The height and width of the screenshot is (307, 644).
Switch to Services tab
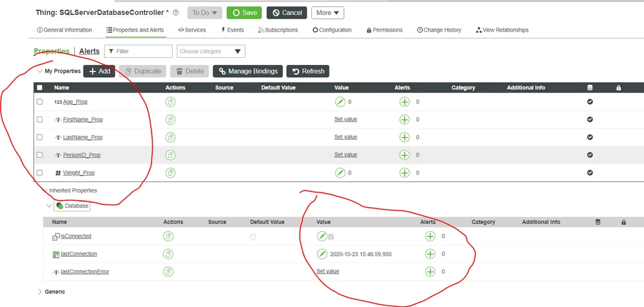coord(192,30)
